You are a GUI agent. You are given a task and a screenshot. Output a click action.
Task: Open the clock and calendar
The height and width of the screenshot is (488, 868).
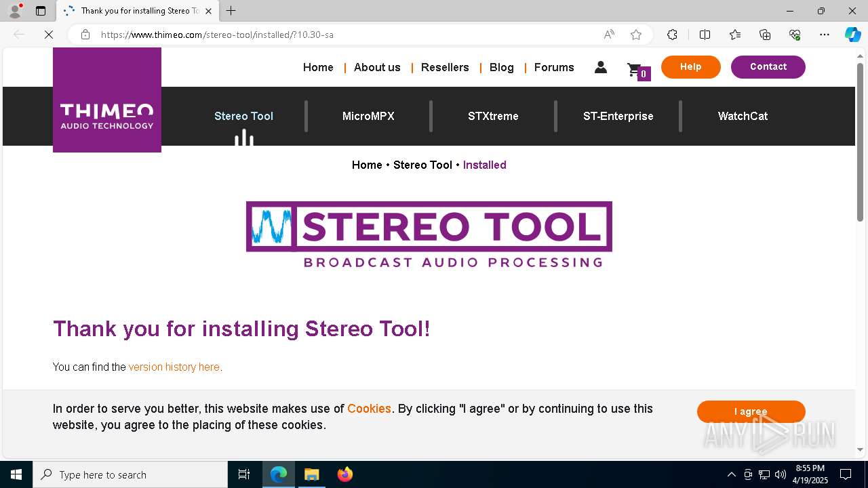[x=811, y=474]
